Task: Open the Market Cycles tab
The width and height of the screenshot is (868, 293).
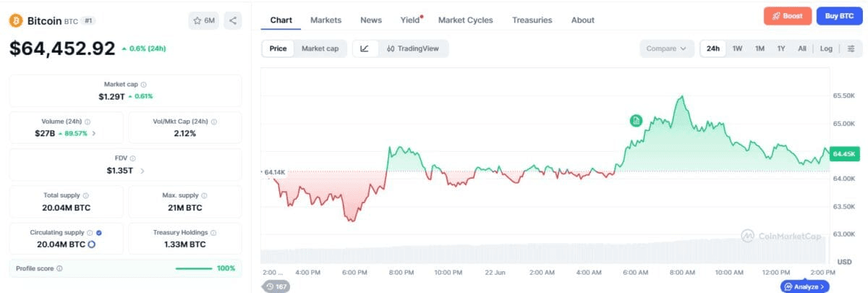Action: [465, 20]
